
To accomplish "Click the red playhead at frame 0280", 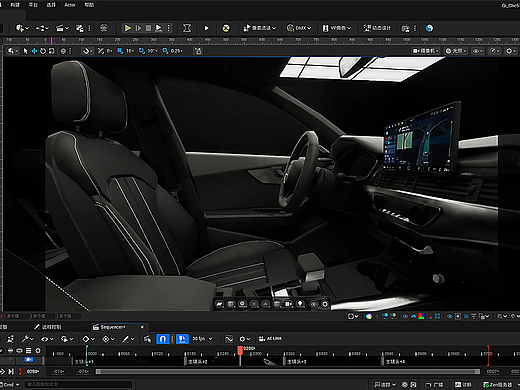I will point(240,350).
